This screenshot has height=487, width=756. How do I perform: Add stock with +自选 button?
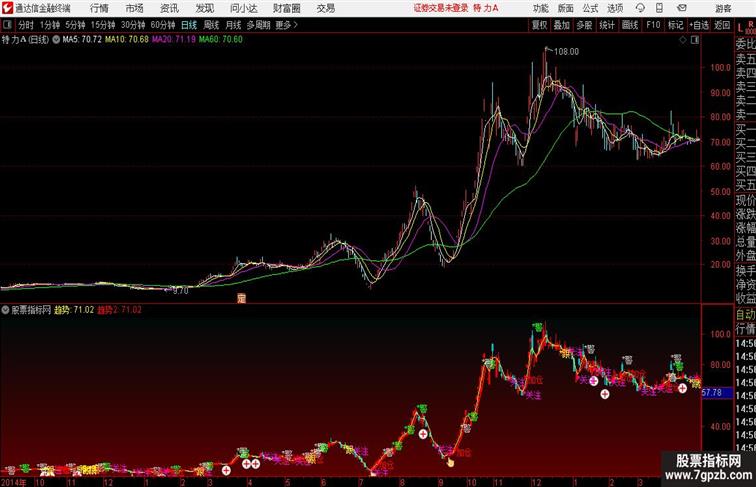pos(699,25)
